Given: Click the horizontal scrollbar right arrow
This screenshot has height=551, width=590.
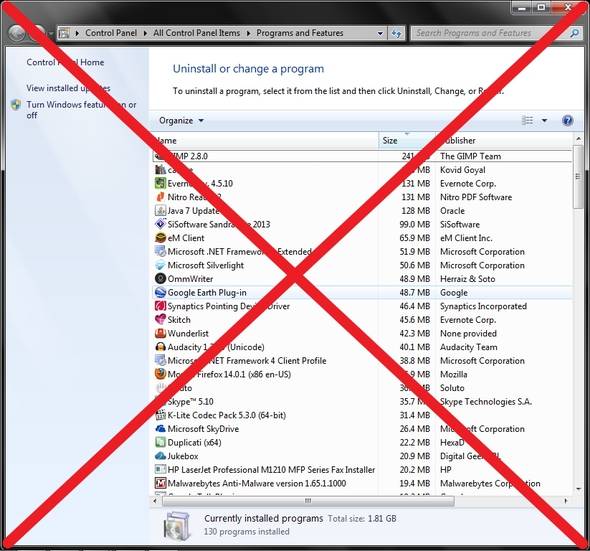Looking at the screenshot, I should click(x=566, y=501).
